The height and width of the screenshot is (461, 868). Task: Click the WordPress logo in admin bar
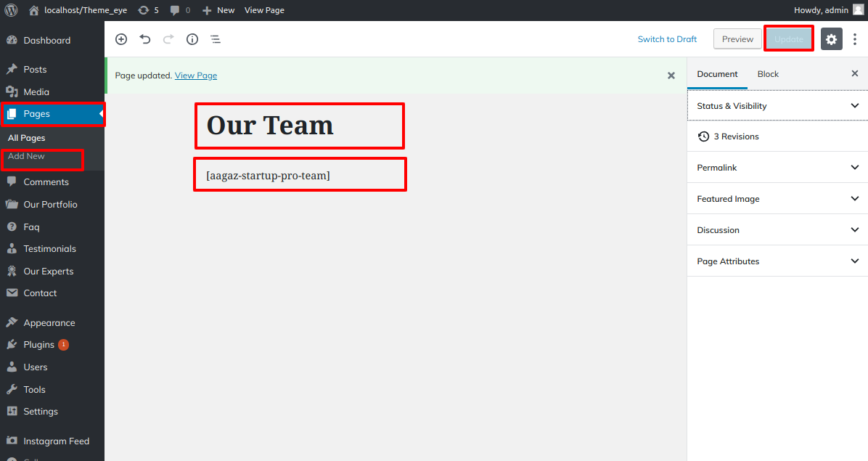coord(11,10)
